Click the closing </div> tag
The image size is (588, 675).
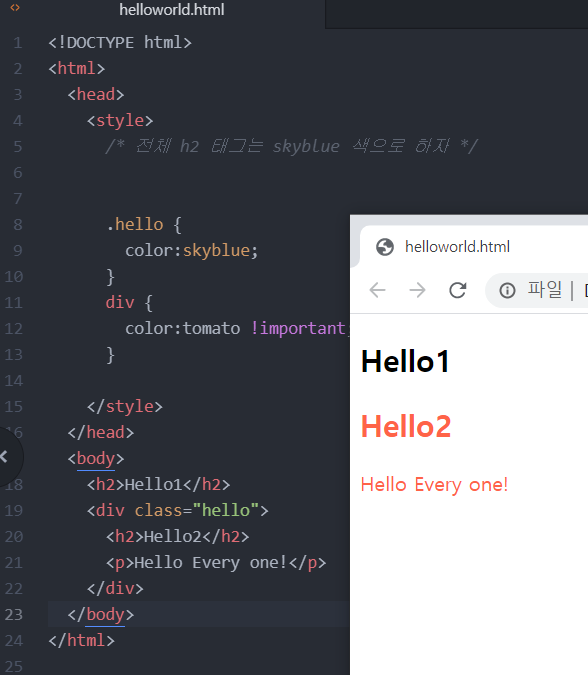pyautogui.click(x=115, y=588)
